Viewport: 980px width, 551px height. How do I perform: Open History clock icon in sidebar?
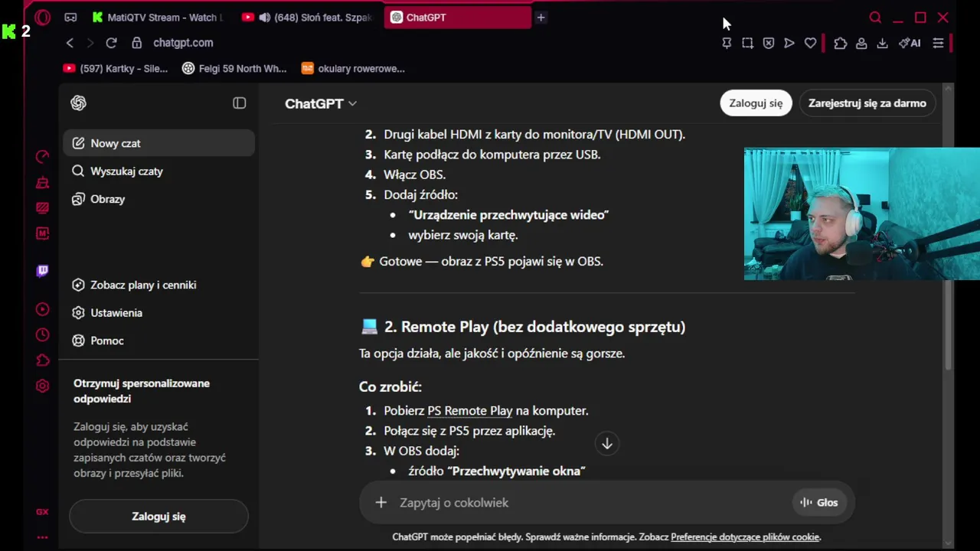43,334
